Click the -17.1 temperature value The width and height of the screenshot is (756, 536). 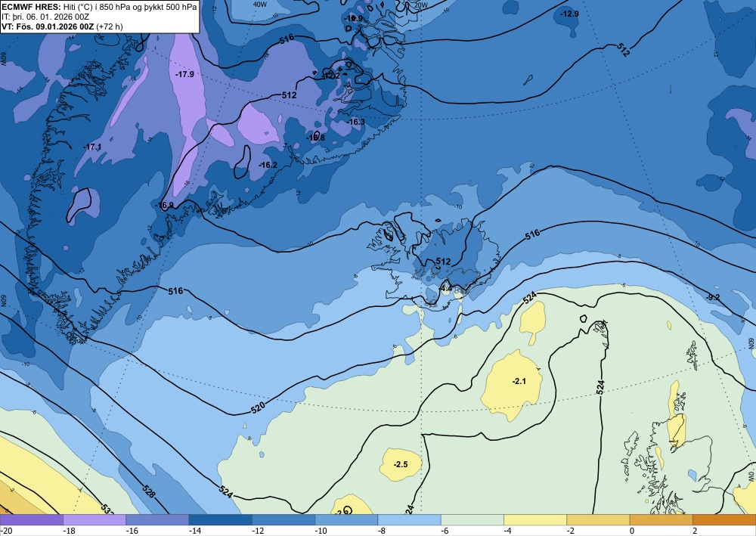(x=92, y=147)
